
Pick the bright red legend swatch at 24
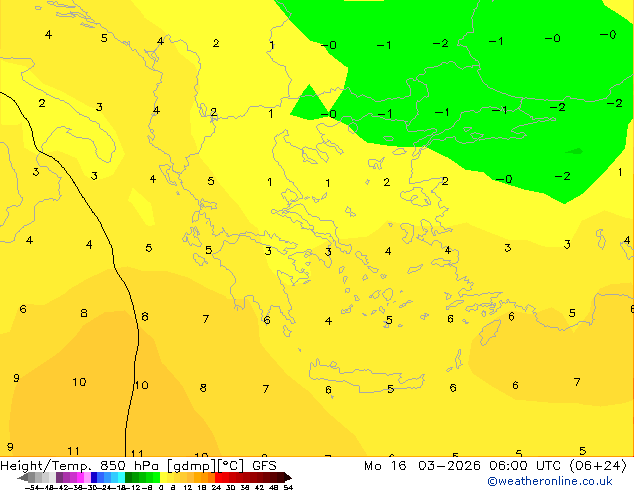tap(218, 477)
